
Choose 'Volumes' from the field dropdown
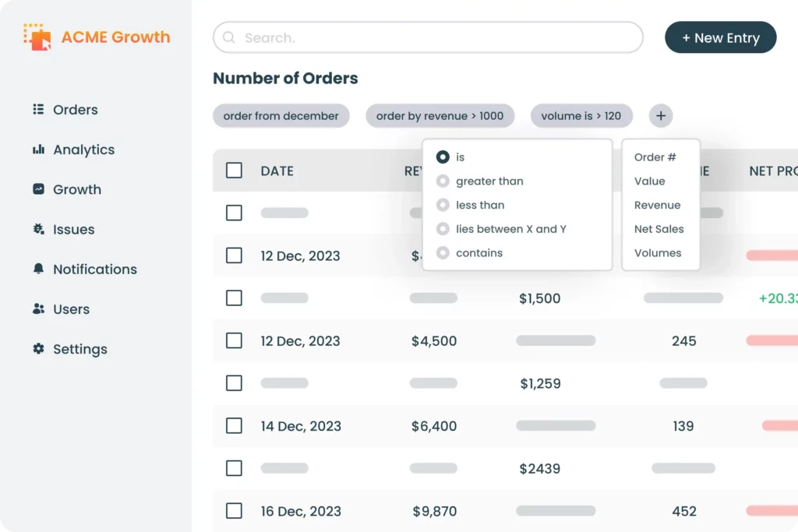click(x=658, y=252)
